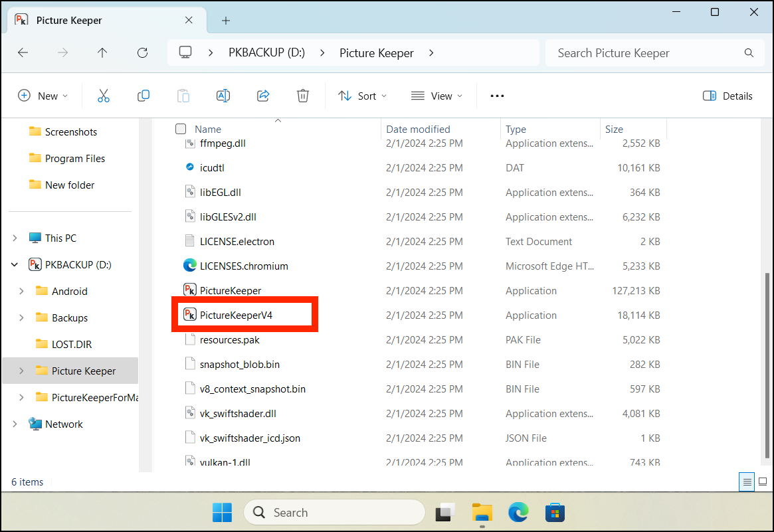Open the See more ellipsis menu
This screenshot has height=532, width=774.
click(x=497, y=96)
